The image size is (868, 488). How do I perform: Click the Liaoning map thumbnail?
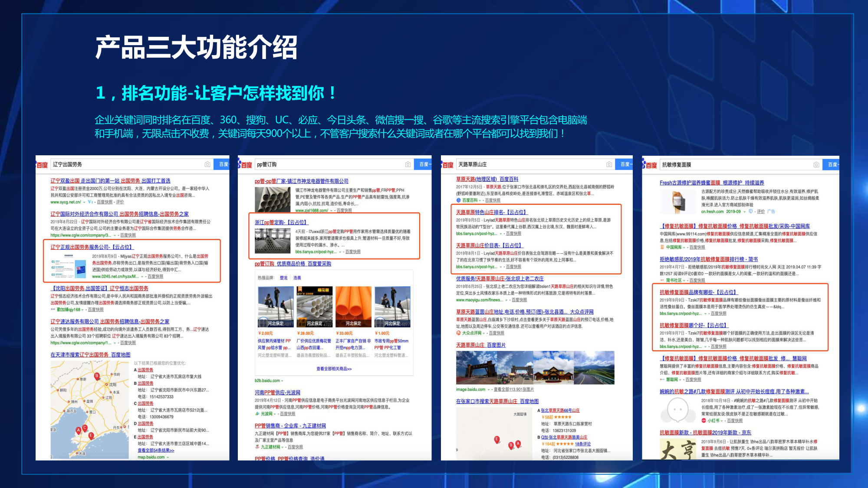coord(89,409)
